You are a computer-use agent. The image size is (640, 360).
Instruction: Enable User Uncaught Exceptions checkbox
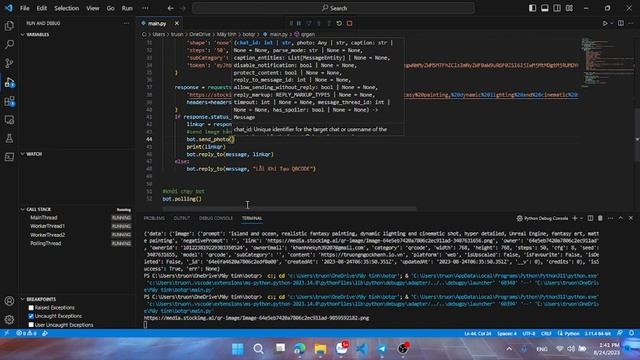coord(31,325)
